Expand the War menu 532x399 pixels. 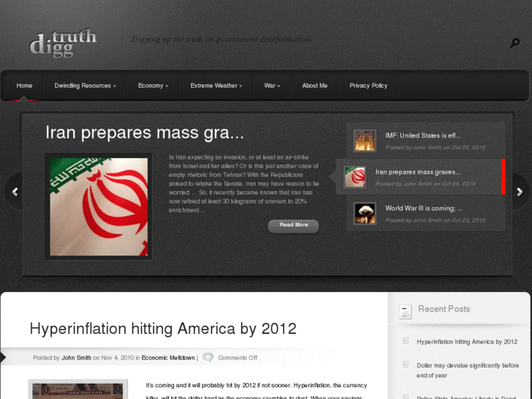[x=272, y=86]
